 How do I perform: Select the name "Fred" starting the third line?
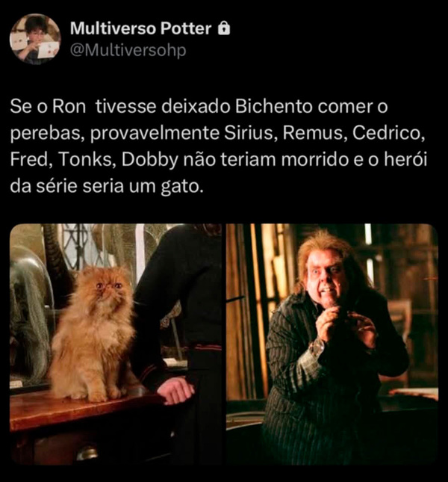click(31, 160)
